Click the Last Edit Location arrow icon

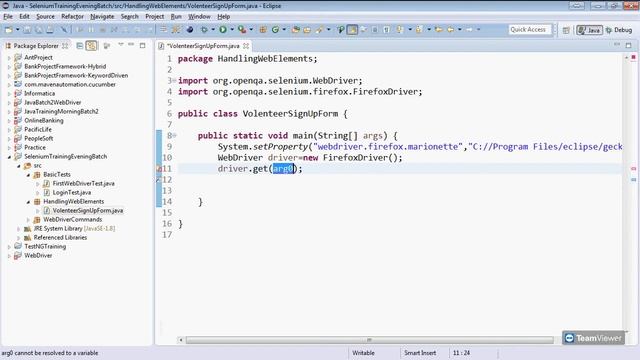[x=439, y=30]
